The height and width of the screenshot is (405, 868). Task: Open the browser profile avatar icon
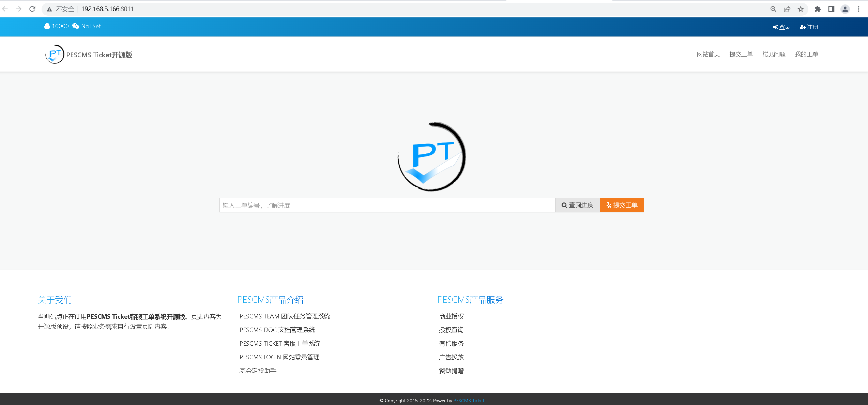pos(845,9)
